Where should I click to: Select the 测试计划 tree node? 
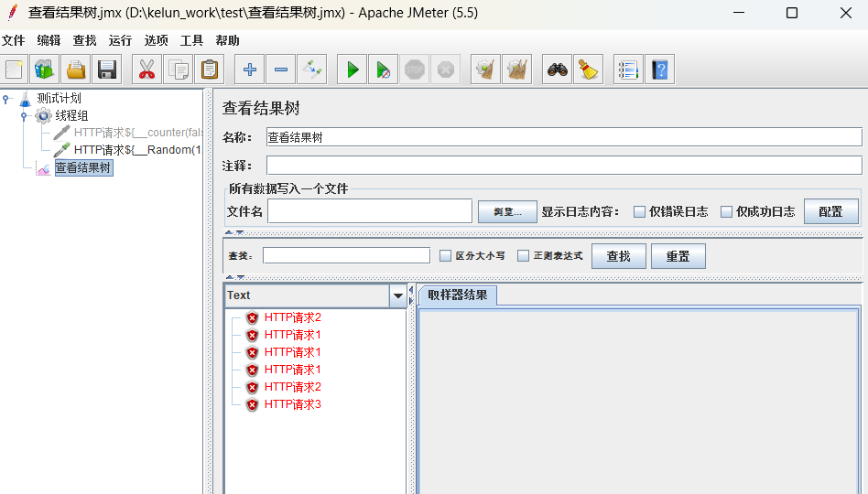(x=59, y=99)
